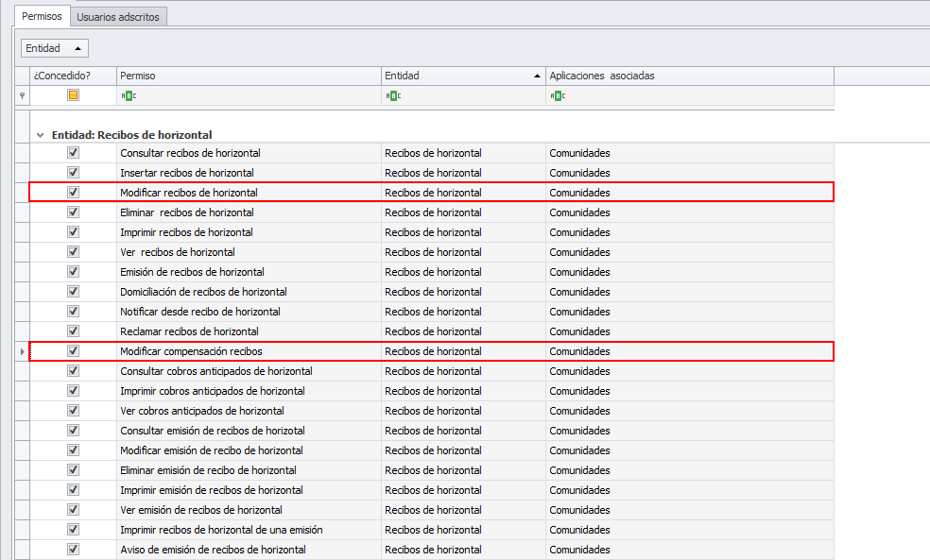This screenshot has height=560, width=930.
Task: Toggle the ¿Concedido? filter row checkbox
Action: [73, 95]
